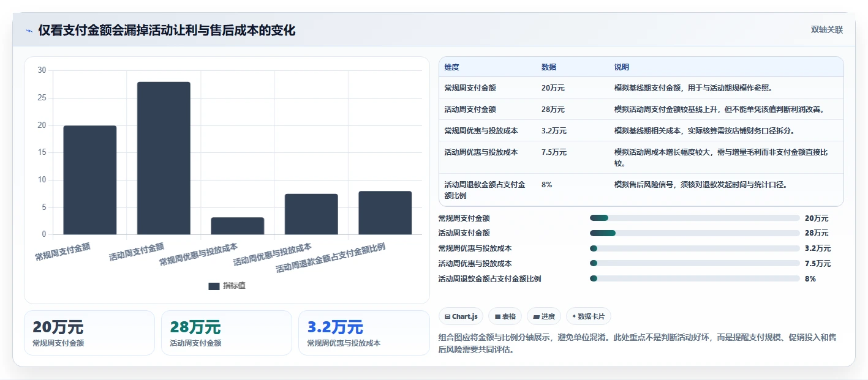Click the 8% value beside the progress bar
868x380 pixels.
(810, 279)
